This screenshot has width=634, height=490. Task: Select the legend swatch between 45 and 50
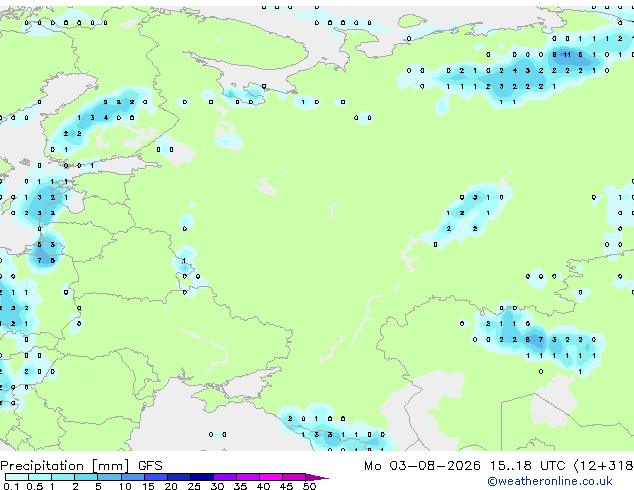(x=294, y=477)
